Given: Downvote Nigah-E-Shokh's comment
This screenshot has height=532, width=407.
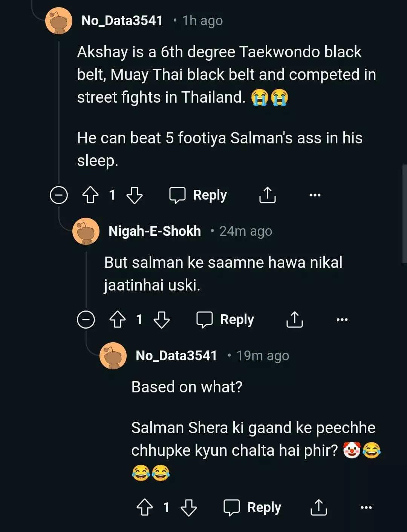Looking at the screenshot, I should [162, 320].
